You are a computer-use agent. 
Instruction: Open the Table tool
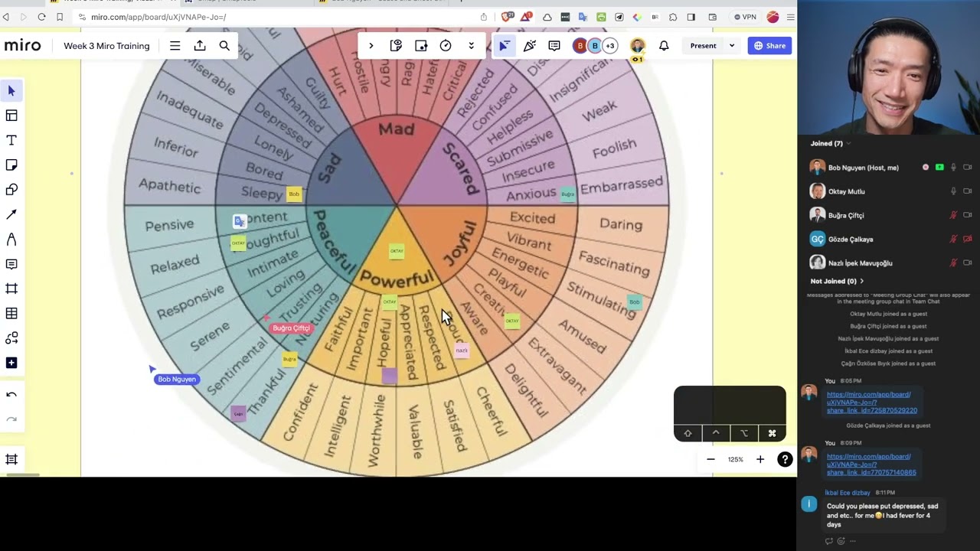tap(11, 313)
